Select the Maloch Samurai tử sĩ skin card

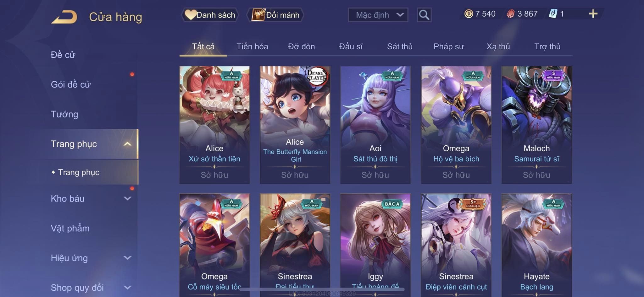536,125
